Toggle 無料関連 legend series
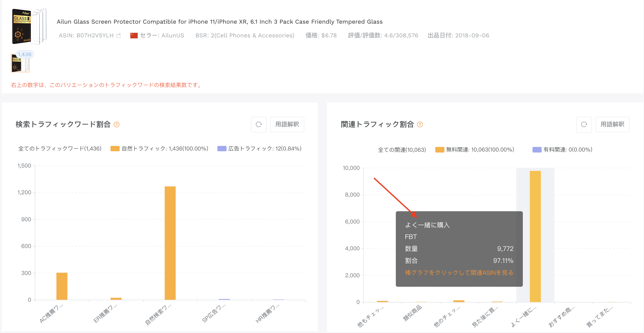 475,150
